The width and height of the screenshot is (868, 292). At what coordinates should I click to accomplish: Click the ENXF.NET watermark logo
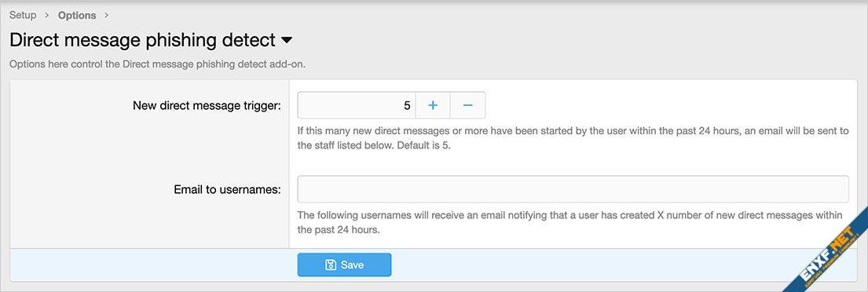pyautogui.click(x=823, y=250)
